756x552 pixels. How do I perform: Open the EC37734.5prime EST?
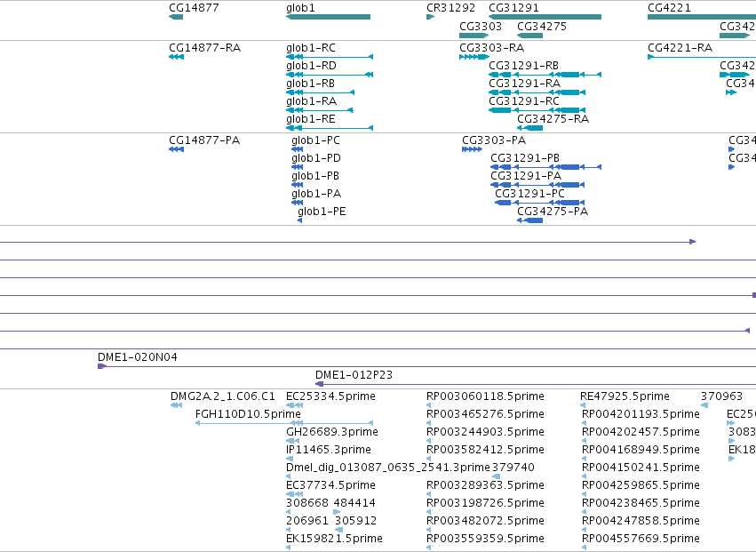pyautogui.click(x=330, y=486)
